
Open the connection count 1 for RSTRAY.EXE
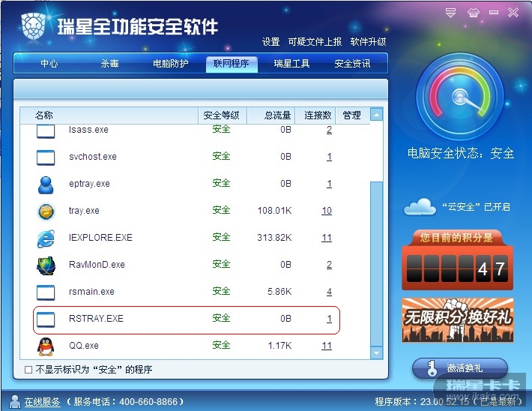pyautogui.click(x=329, y=319)
